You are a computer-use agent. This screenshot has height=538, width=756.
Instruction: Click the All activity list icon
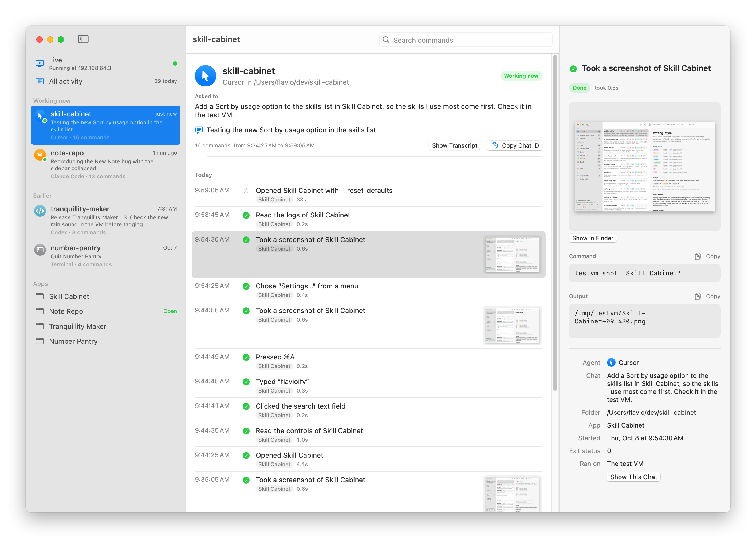40,81
